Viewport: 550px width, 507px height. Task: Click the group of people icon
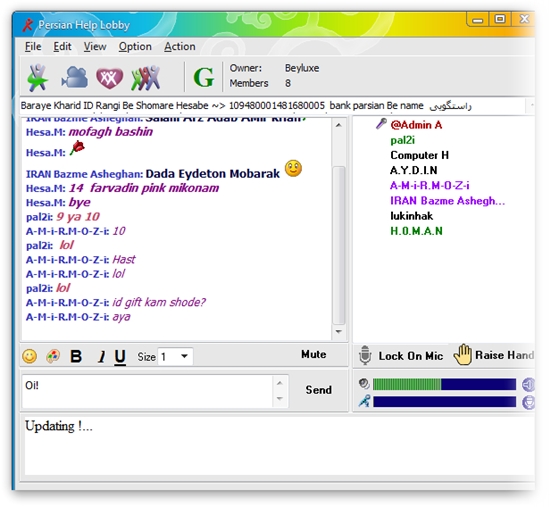(146, 78)
